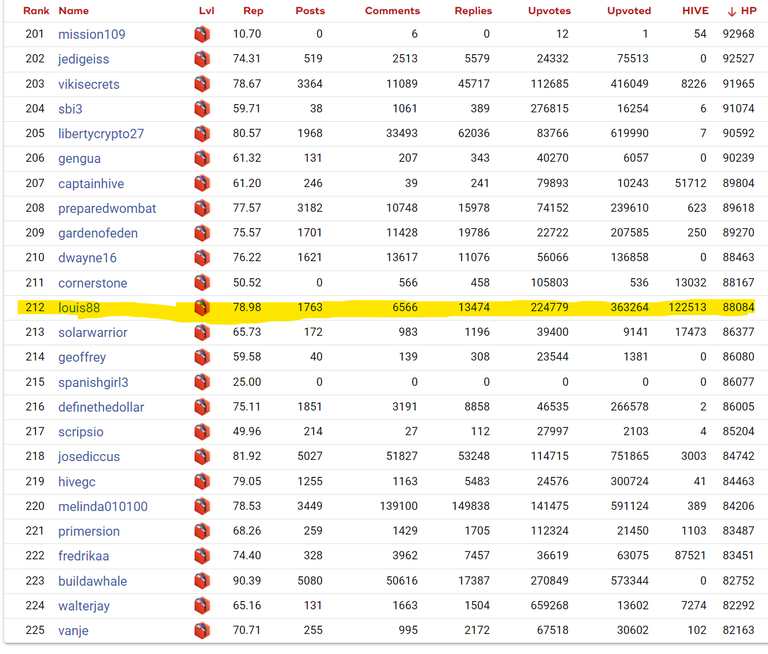Open melinda010100 user profile link
768x654 pixels.
[103, 507]
